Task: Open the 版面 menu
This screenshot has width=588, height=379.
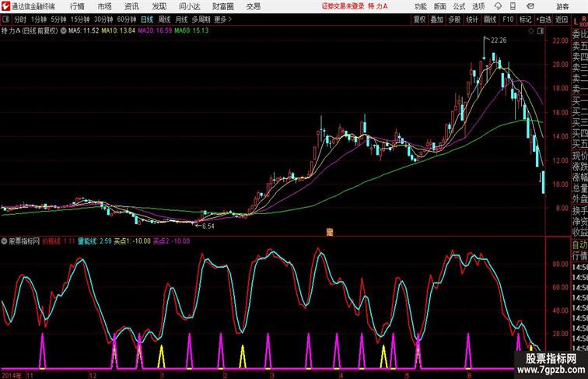Action: [x=440, y=6]
